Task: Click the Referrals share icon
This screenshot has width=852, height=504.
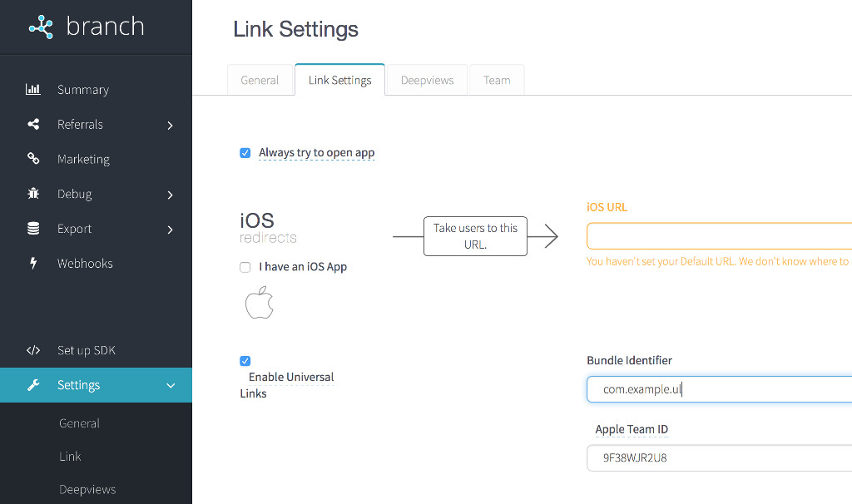Action: coord(33,125)
